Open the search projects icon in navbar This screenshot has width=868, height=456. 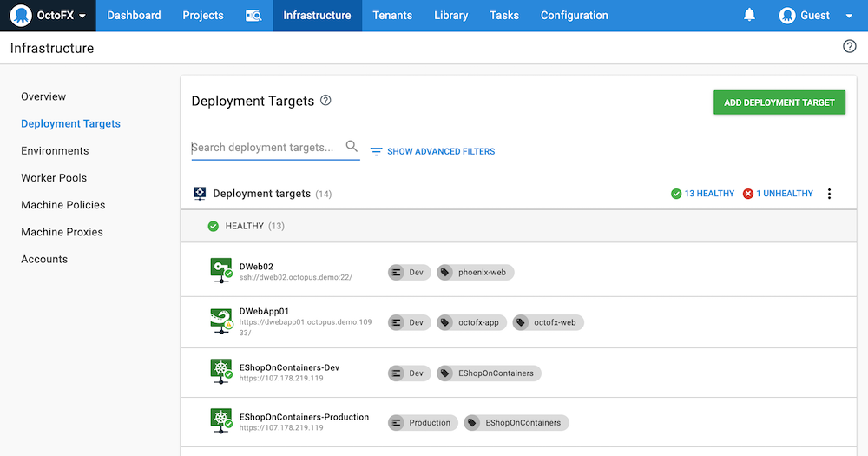click(253, 16)
